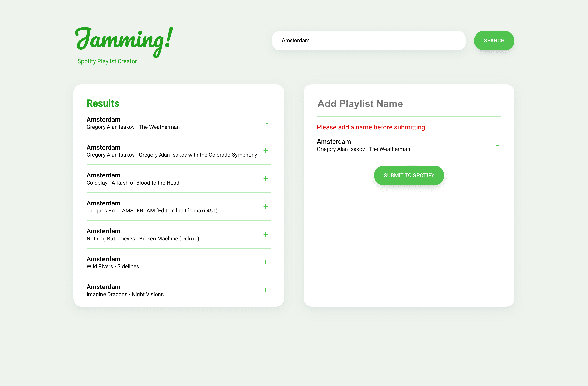Click Amsterdam title in playlist panel track
Screen dimensions: 588x386
coord(334,142)
